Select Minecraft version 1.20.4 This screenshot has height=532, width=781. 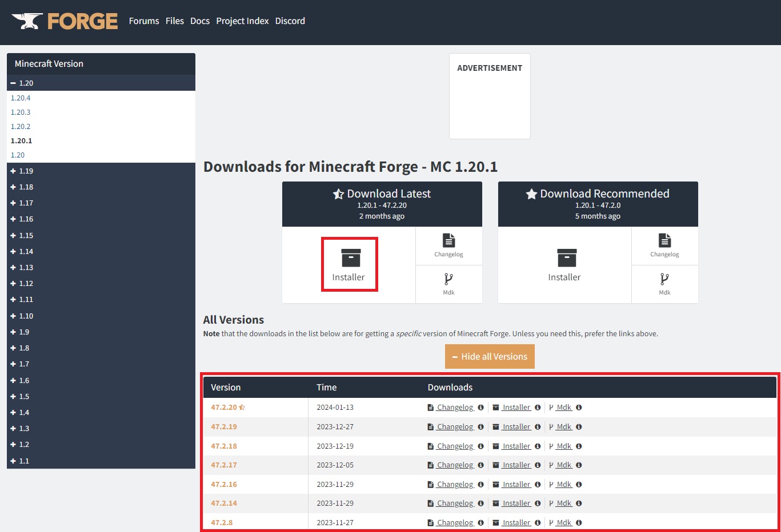(21, 98)
